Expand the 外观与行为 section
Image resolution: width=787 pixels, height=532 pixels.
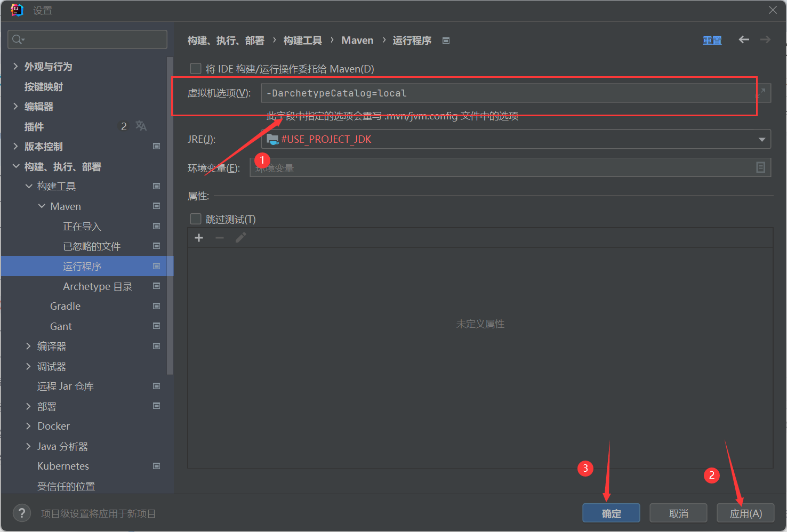pos(15,66)
